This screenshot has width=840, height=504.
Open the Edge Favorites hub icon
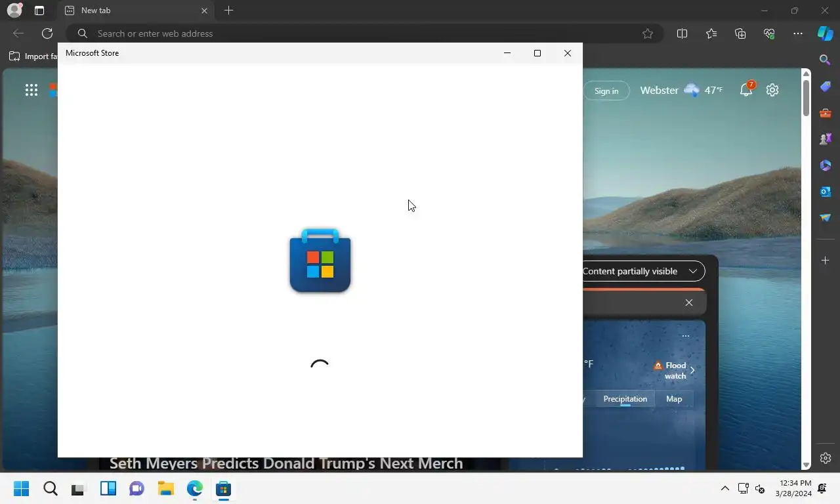click(711, 33)
